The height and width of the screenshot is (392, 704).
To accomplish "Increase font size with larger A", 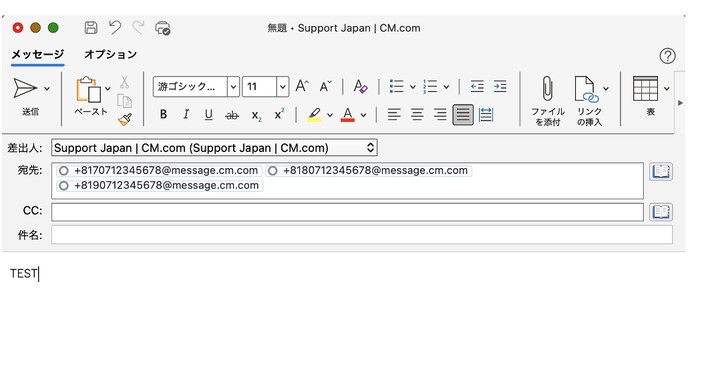I will tap(302, 86).
